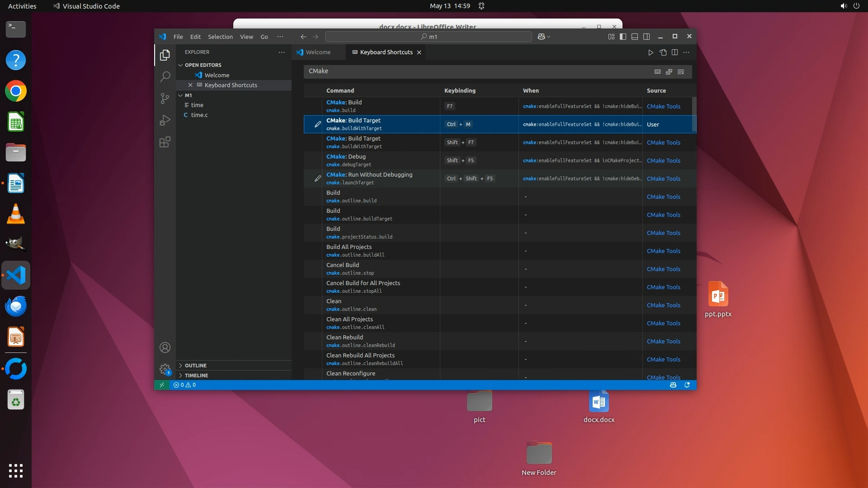Viewport: 868px width, 488px height.
Task: Open time.c file in explorer
Action: pyautogui.click(x=199, y=115)
